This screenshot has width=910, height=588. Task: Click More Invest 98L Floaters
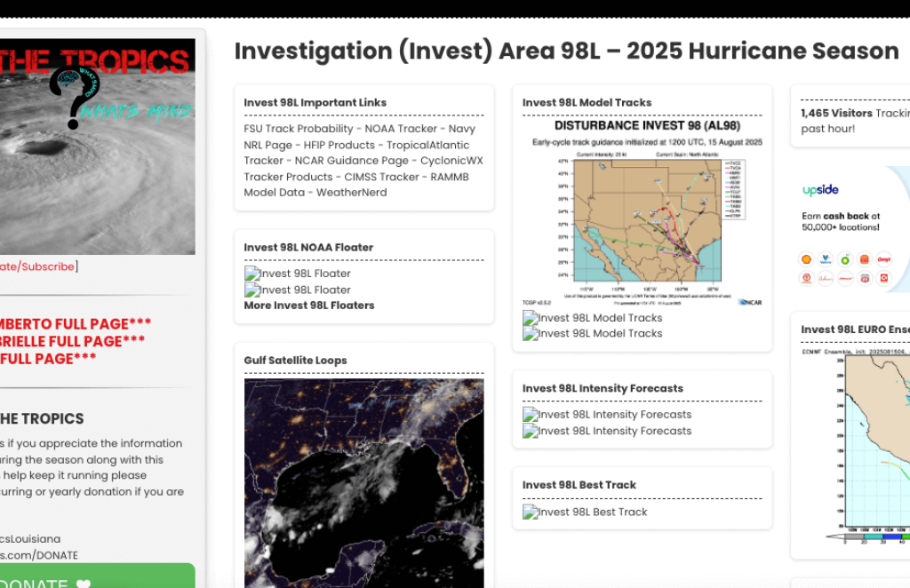[309, 306]
